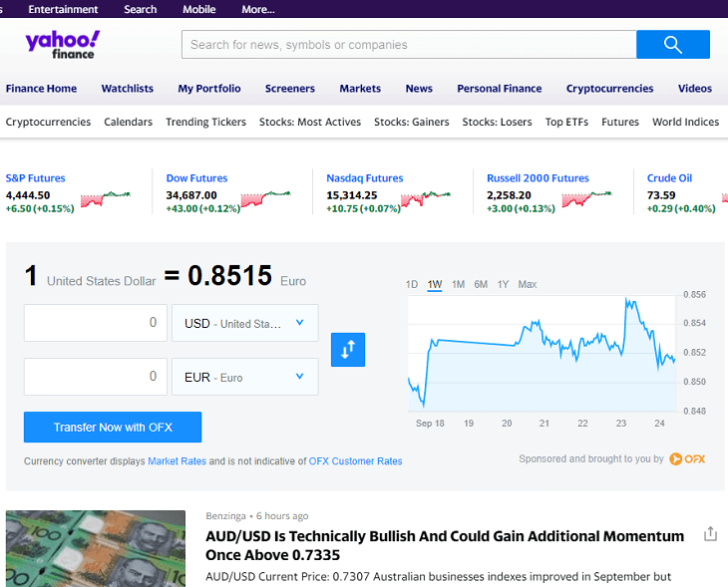Click the Yahoo Finance logo
Image resolution: width=728 pixels, height=587 pixels.
(62, 45)
